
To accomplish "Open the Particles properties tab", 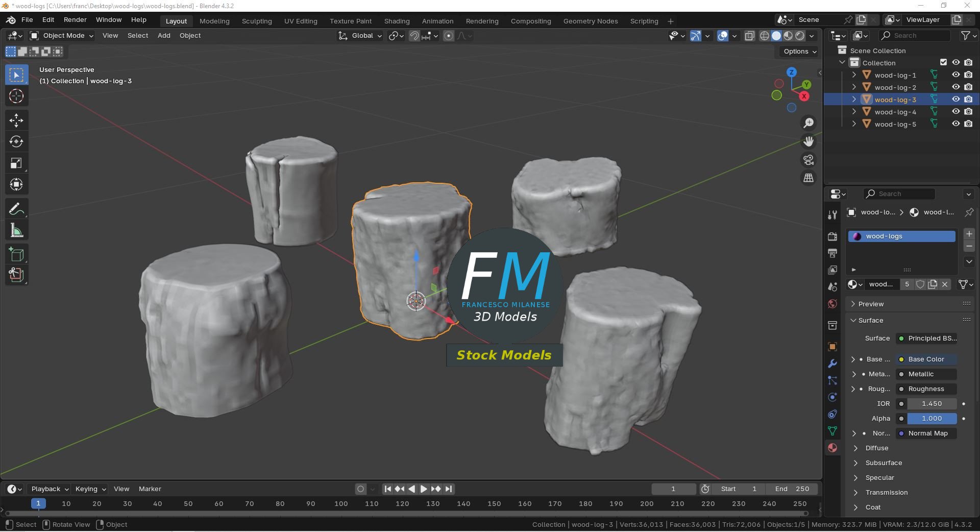I will coord(832,380).
